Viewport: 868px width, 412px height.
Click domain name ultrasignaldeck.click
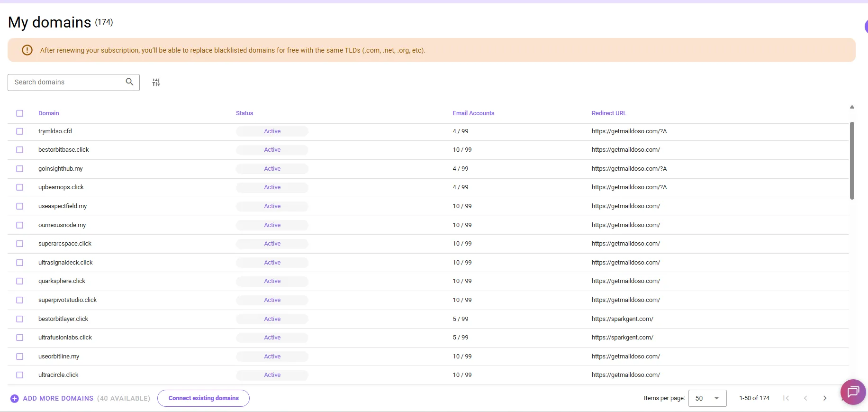tap(65, 263)
